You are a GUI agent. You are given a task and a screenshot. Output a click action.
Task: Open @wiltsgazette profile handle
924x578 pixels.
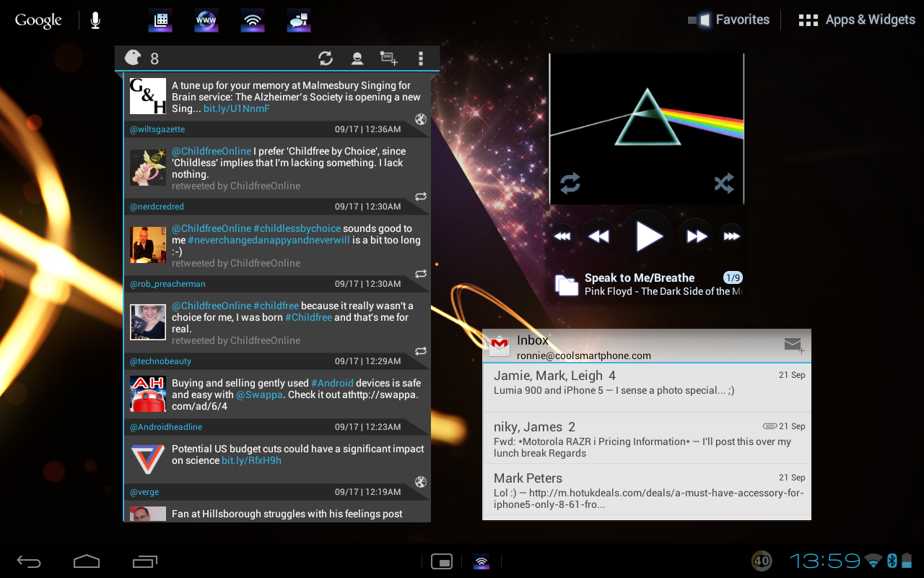click(x=157, y=129)
